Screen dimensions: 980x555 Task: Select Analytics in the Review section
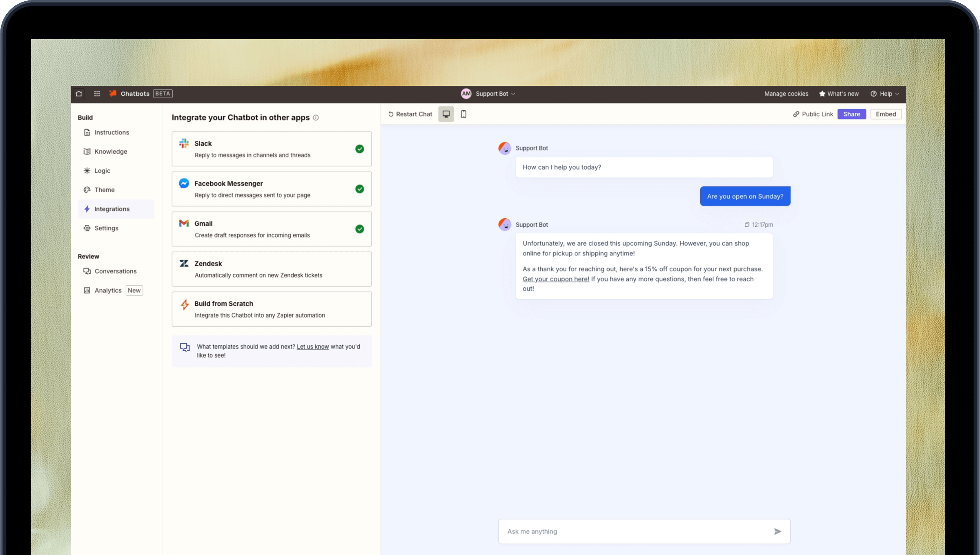click(x=108, y=290)
